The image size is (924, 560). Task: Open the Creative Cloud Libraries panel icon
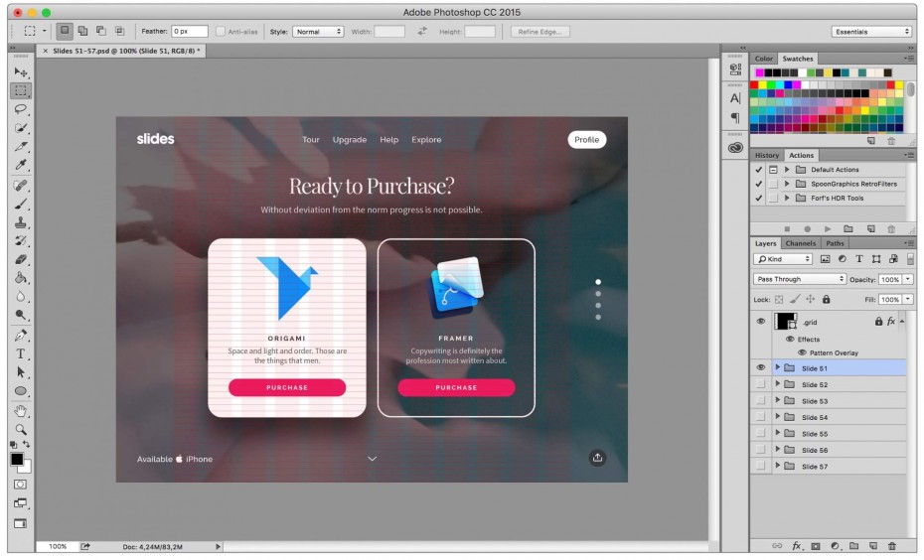click(735, 148)
